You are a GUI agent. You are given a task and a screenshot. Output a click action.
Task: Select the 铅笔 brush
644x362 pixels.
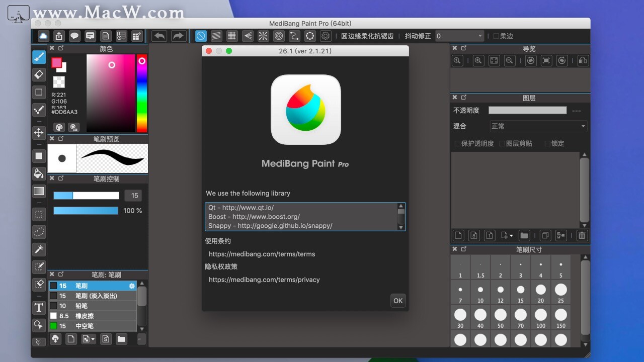coord(92,306)
